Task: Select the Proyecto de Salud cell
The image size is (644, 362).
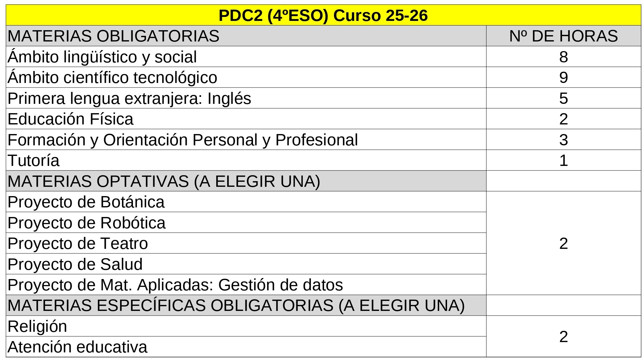Action: [246, 264]
